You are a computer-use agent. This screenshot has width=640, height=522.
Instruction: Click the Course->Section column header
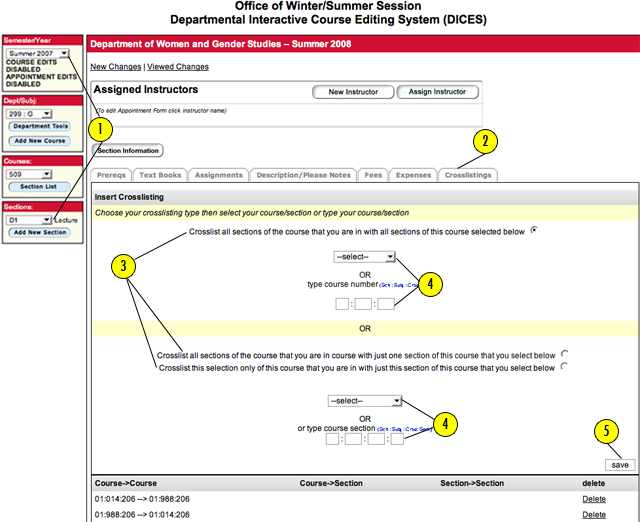(331, 483)
